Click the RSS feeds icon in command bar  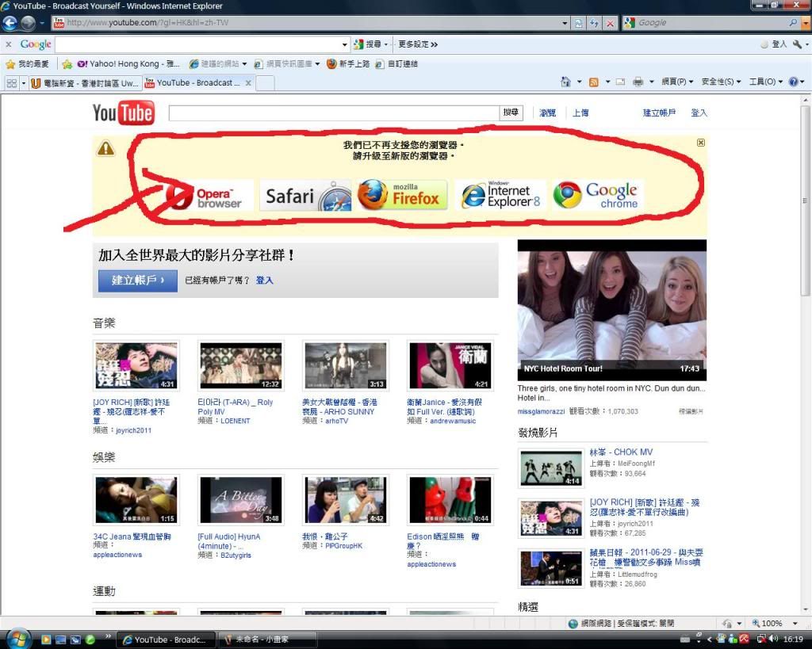pyautogui.click(x=594, y=82)
